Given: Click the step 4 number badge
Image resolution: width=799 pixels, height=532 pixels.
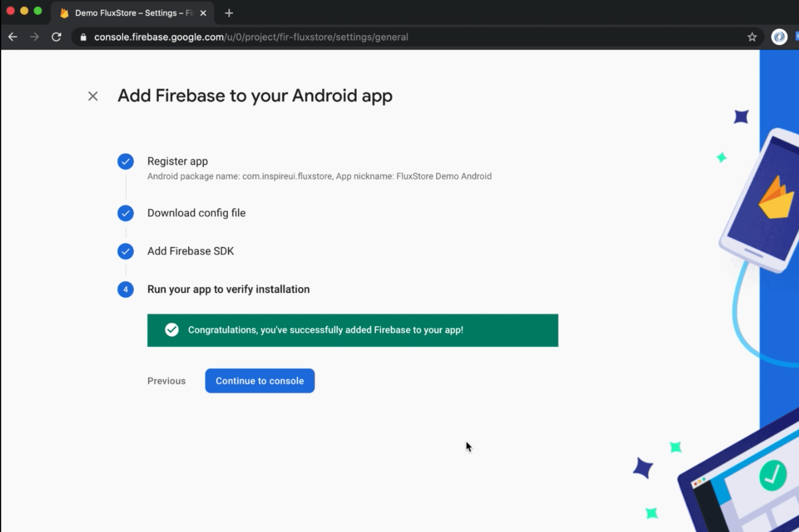Looking at the screenshot, I should pyautogui.click(x=125, y=289).
